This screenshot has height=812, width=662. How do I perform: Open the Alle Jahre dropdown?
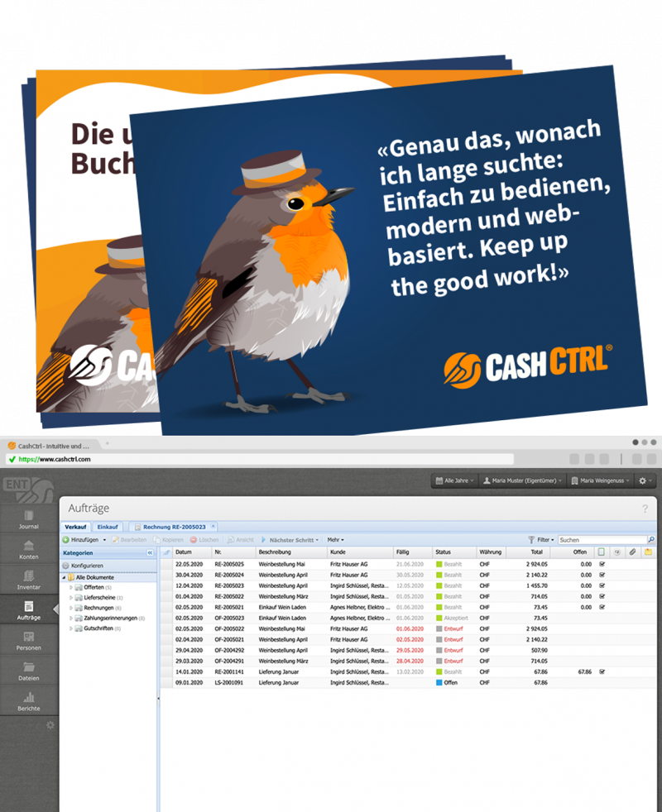click(453, 480)
